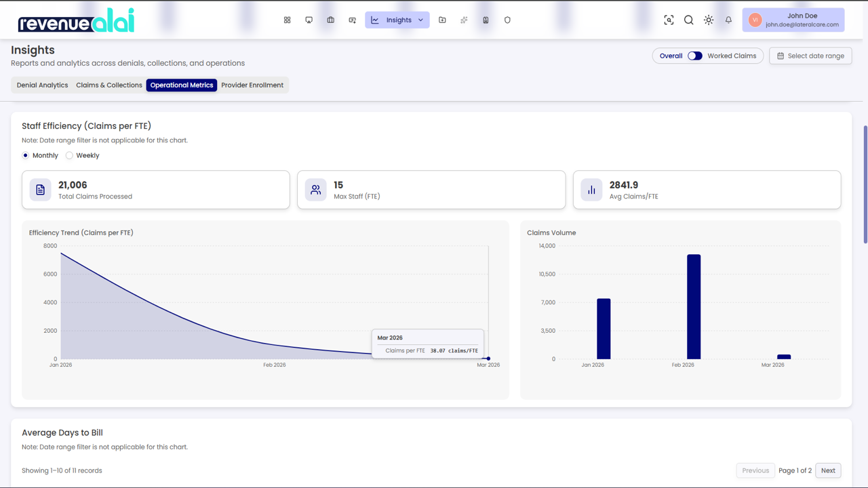Screen dimensions: 868x488
Task: Select the Weekly radio button
Action: (x=69, y=155)
